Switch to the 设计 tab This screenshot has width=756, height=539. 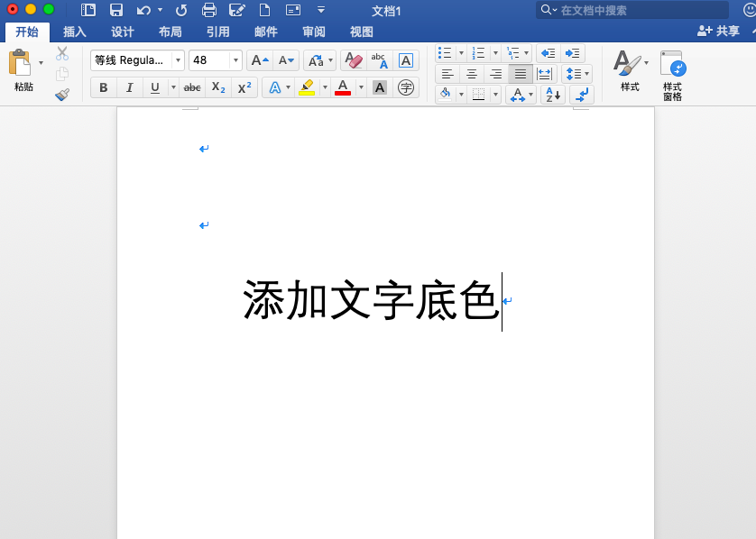click(123, 32)
